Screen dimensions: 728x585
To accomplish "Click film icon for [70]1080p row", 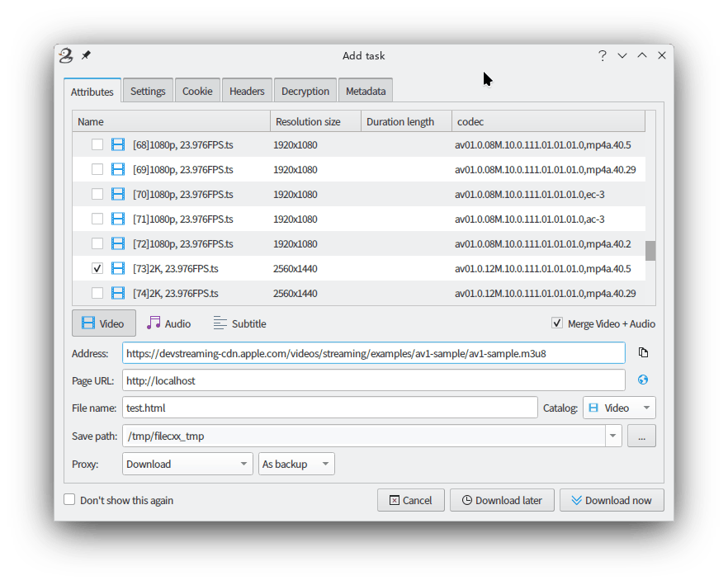I will coord(118,194).
